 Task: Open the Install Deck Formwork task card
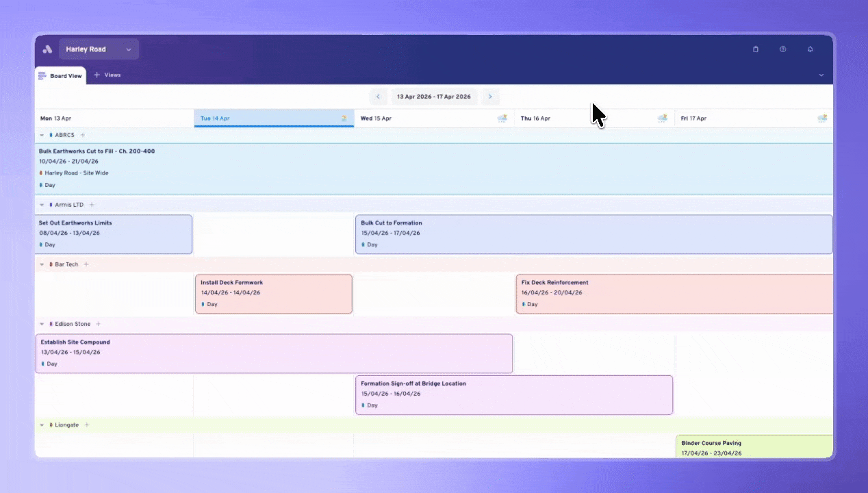coord(273,293)
